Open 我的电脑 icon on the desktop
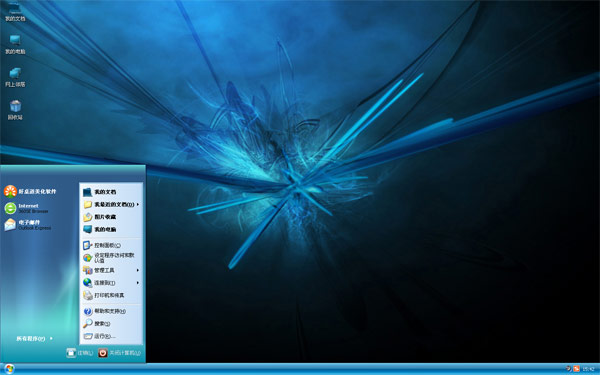Screen dimensions: 600x375 point(15,44)
